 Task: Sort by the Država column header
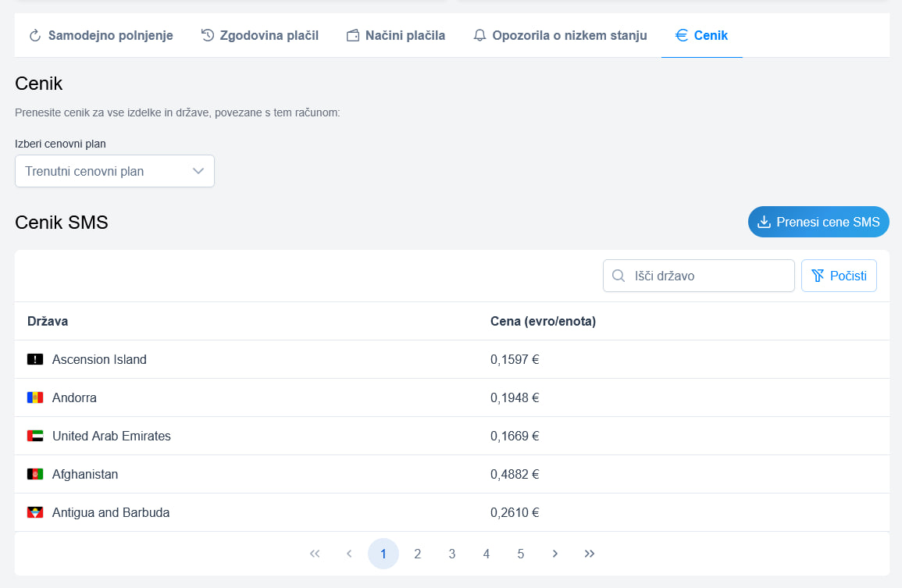pyautogui.click(x=48, y=321)
